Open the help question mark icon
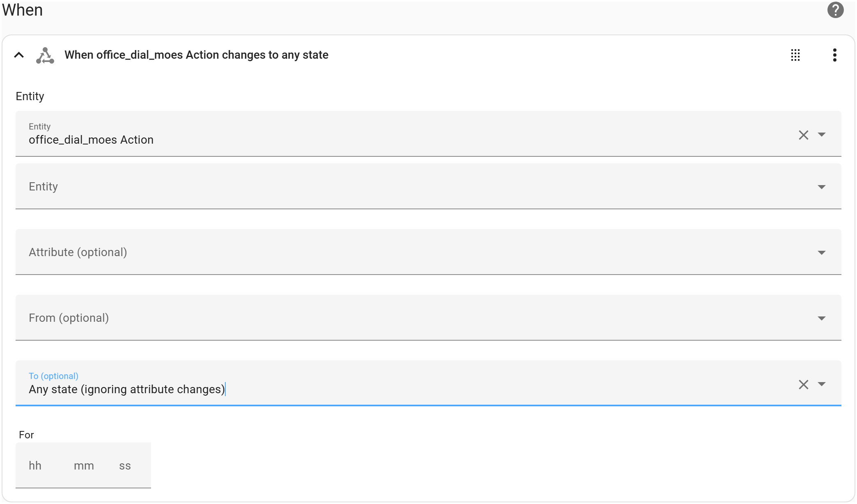 coord(835,10)
